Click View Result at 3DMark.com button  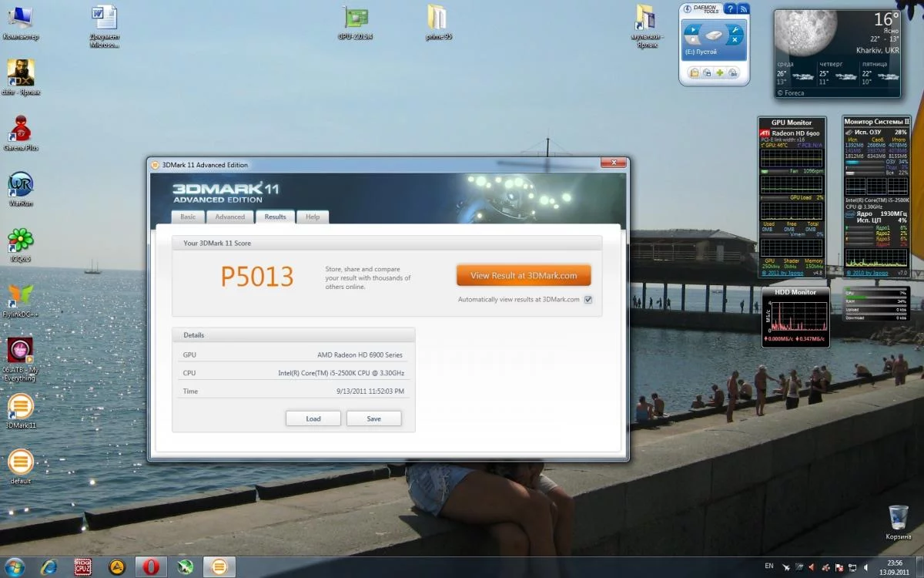524,275
